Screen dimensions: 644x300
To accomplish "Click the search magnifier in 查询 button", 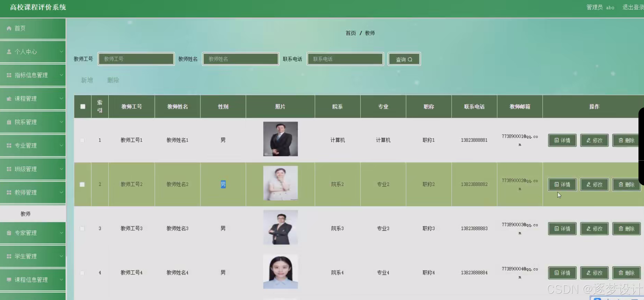I will click(410, 60).
